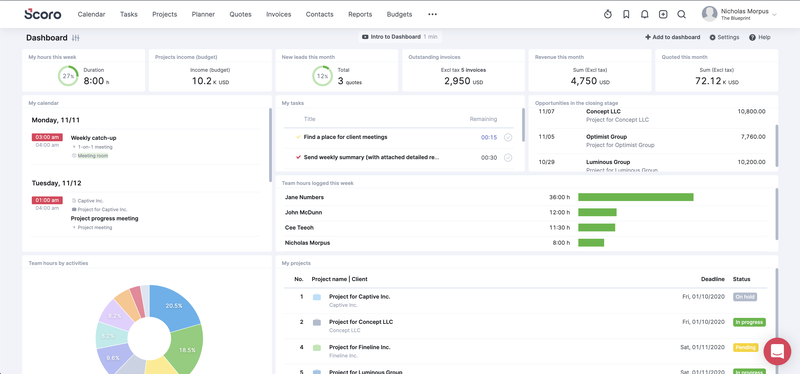
Task: Open the Invoices menu
Action: coord(279,14)
